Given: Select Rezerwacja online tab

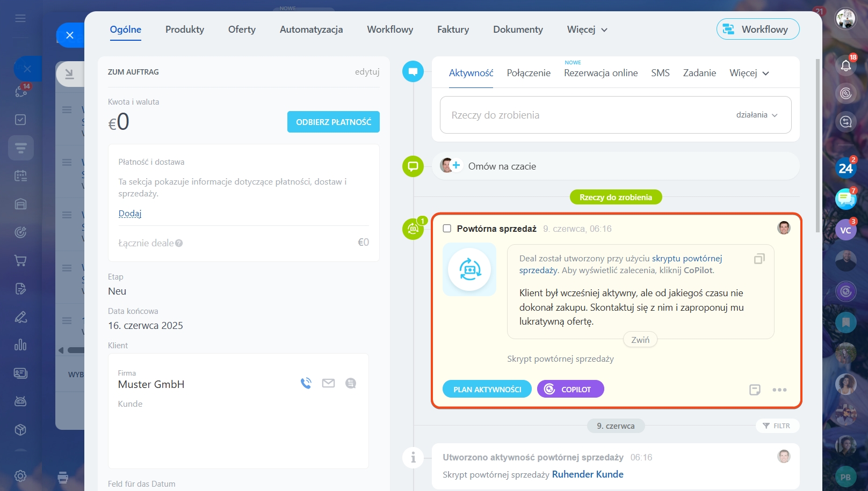Looking at the screenshot, I should (601, 73).
